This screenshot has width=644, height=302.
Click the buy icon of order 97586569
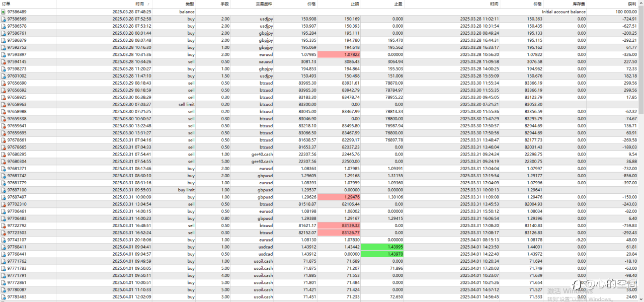4,19
